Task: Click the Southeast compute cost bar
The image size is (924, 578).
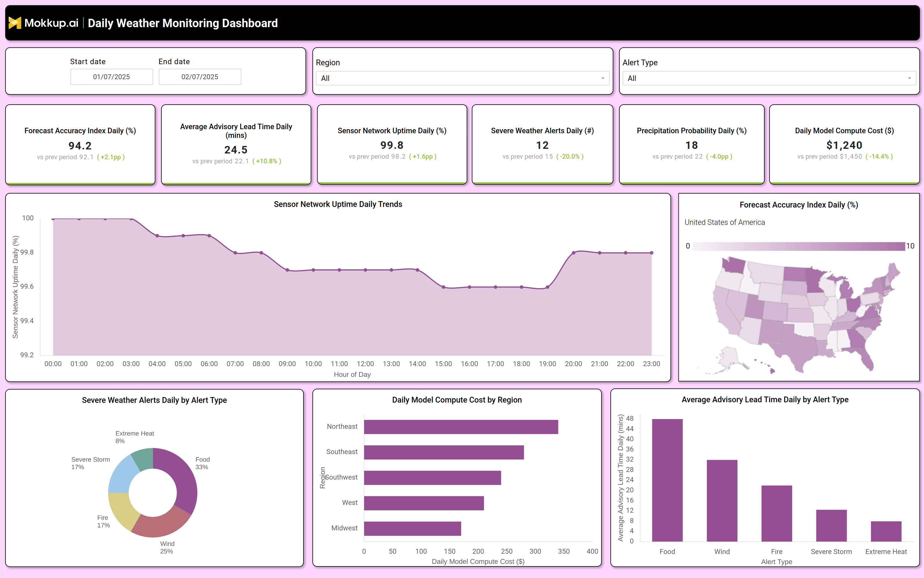Action: pos(444,452)
